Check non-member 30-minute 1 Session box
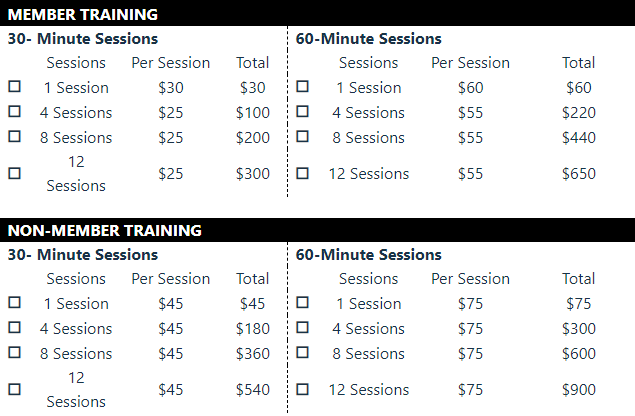635x416 pixels. pyautogui.click(x=14, y=303)
